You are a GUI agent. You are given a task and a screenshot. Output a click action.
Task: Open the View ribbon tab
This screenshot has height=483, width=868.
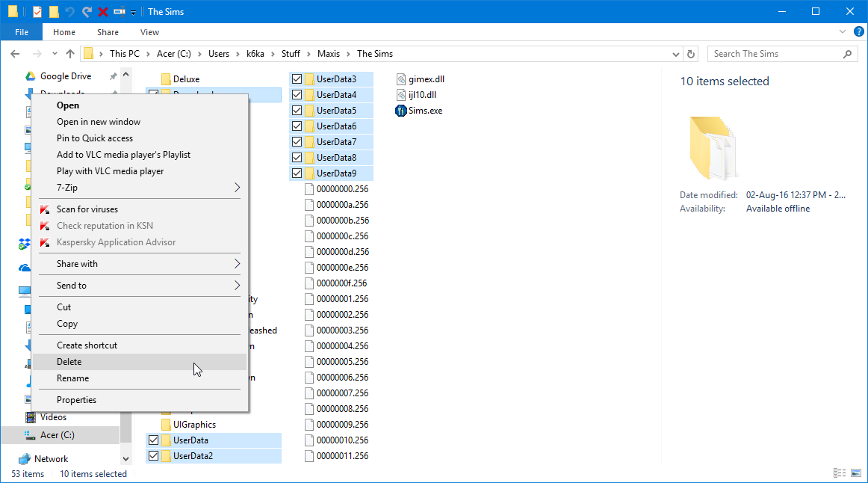(x=149, y=32)
